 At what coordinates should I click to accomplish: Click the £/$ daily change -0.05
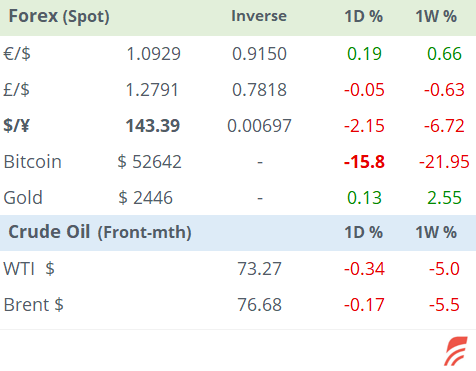[x=364, y=90]
